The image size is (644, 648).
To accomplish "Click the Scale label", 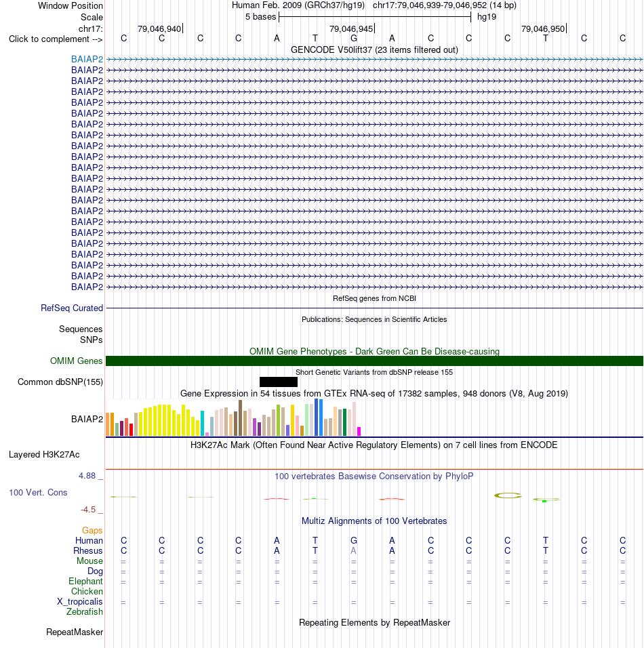I will pos(92,18).
